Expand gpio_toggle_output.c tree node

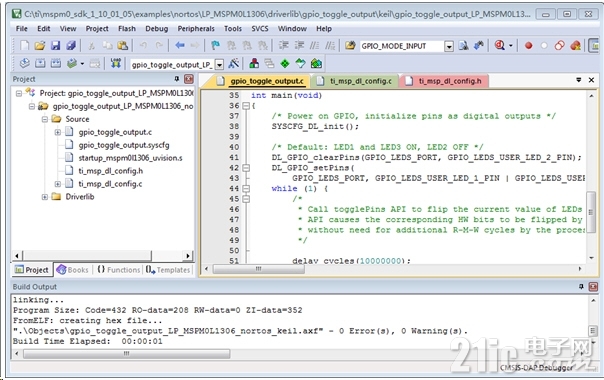pyautogui.click(x=57, y=132)
